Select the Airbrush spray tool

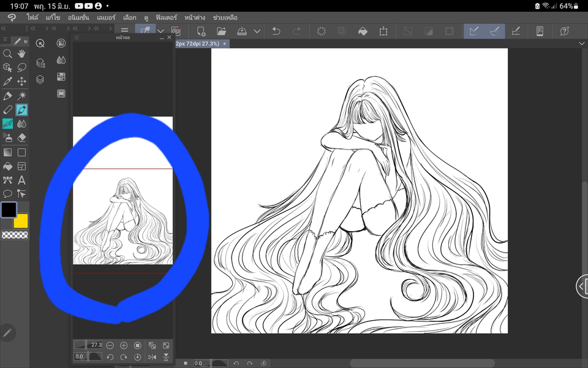point(7,138)
